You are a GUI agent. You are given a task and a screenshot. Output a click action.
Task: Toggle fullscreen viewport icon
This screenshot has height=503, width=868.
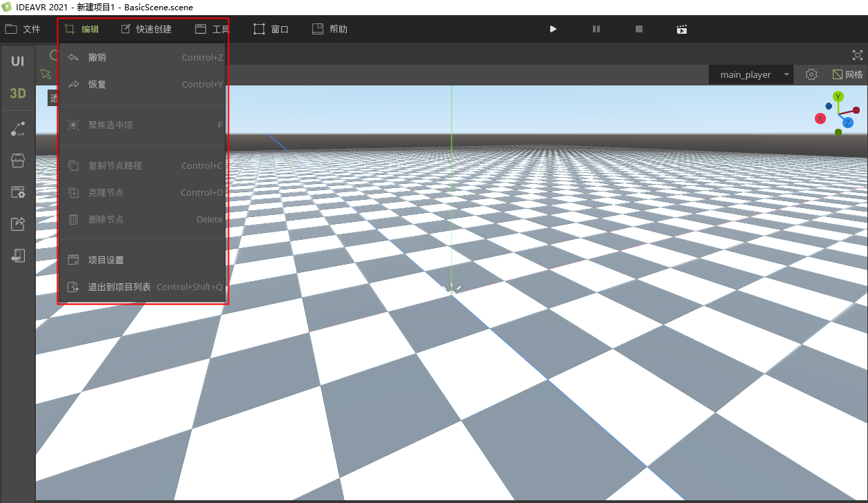coord(858,55)
